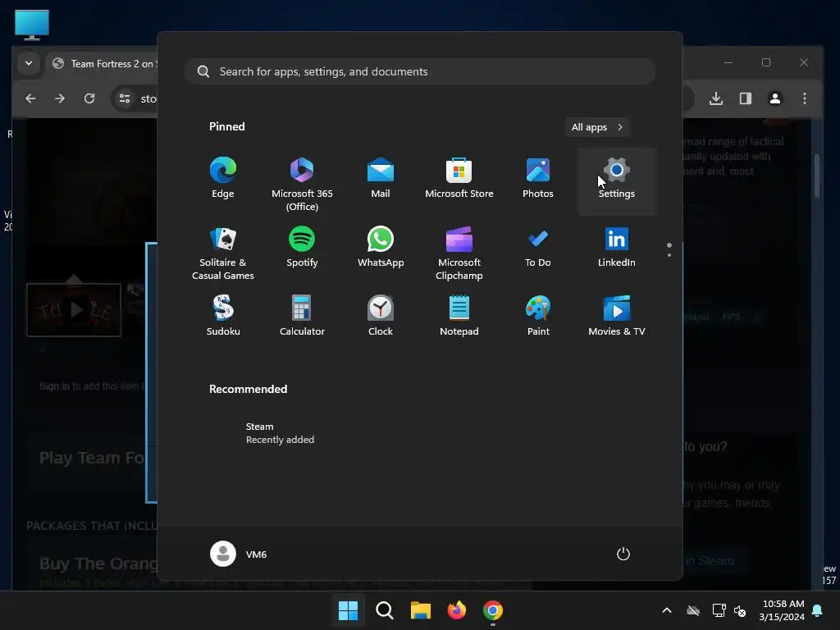The width and height of the screenshot is (840, 630).
Task: Open the Paint app
Action: click(538, 316)
